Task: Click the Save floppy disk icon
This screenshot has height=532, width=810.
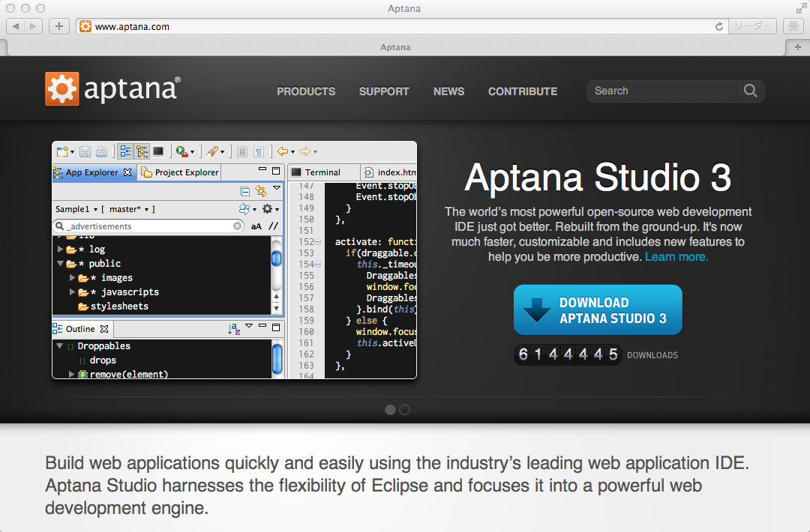Action: (85, 151)
